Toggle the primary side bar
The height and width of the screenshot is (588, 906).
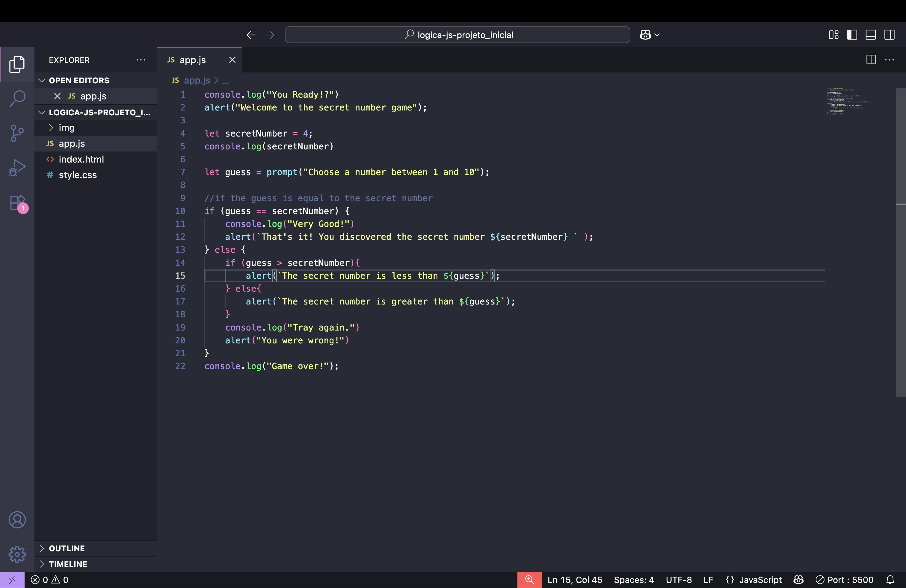[852, 35]
